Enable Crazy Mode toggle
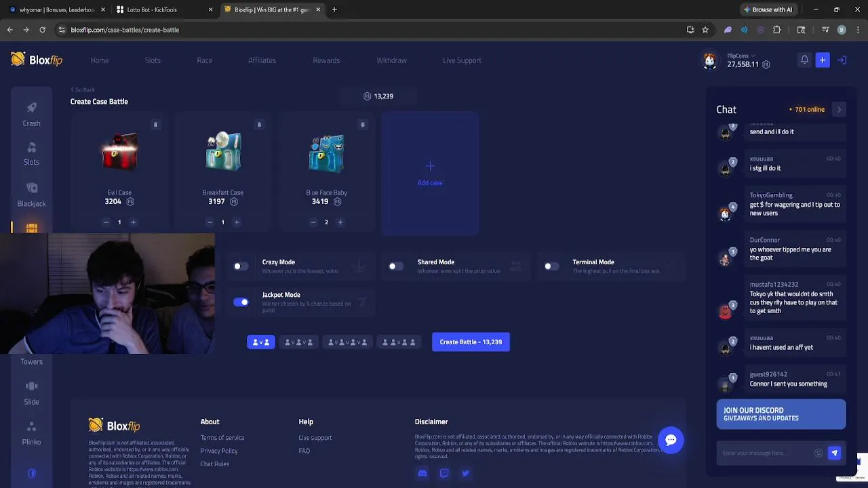The height and width of the screenshot is (488, 868). click(240, 266)
